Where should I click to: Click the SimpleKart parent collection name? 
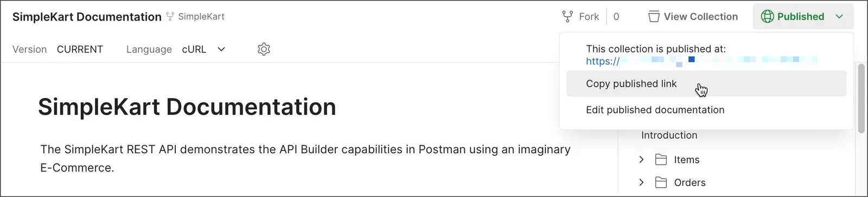pos(201,17)
